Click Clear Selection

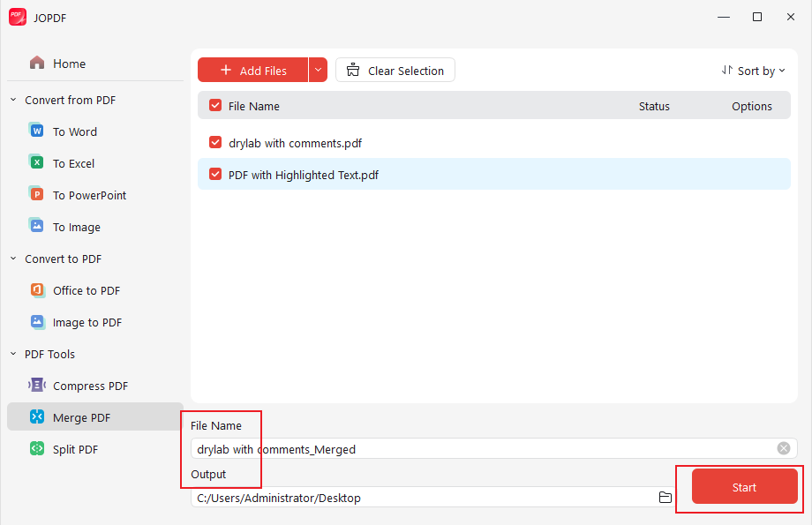click(395, 69)
